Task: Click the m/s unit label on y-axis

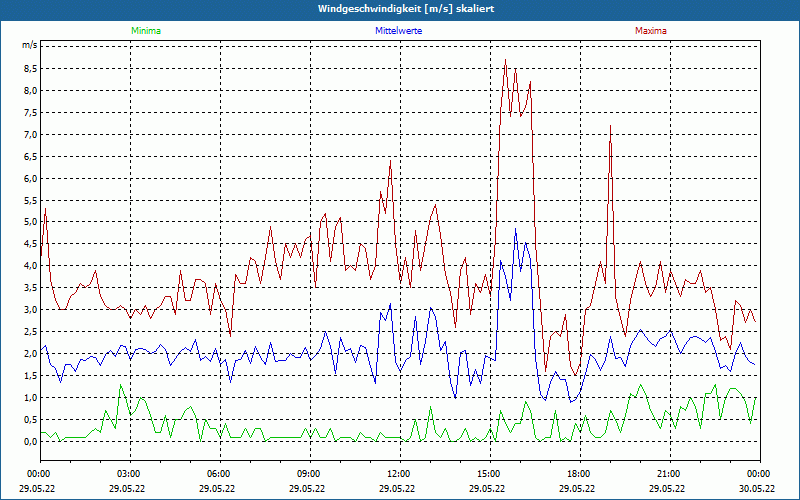Action: 29,45
